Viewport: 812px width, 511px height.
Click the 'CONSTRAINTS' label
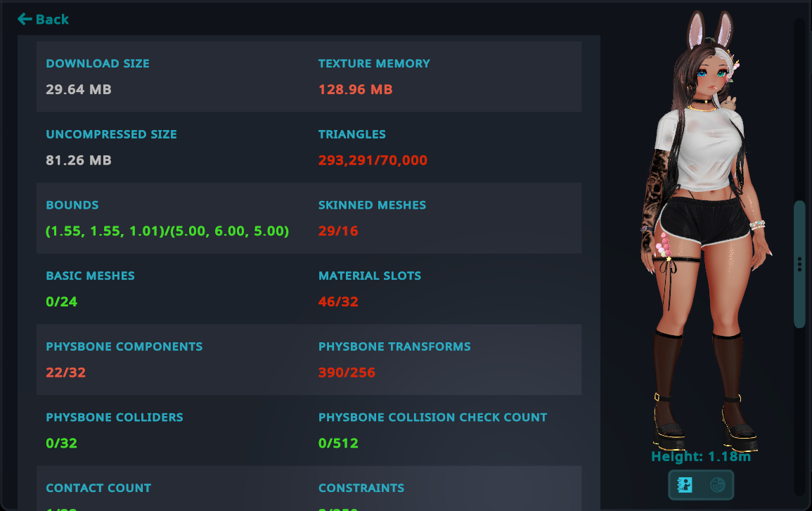pyautogui.click(x=361, y=489)
